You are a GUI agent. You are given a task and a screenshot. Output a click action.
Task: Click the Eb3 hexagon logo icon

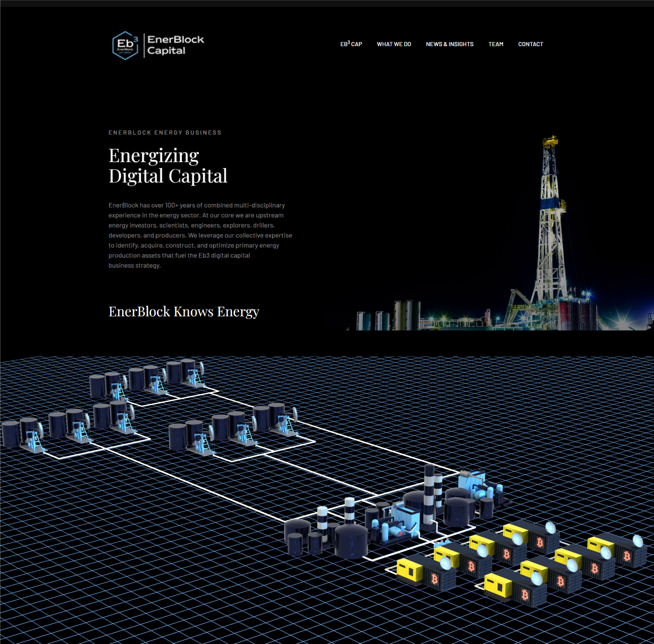pos(125,45)
